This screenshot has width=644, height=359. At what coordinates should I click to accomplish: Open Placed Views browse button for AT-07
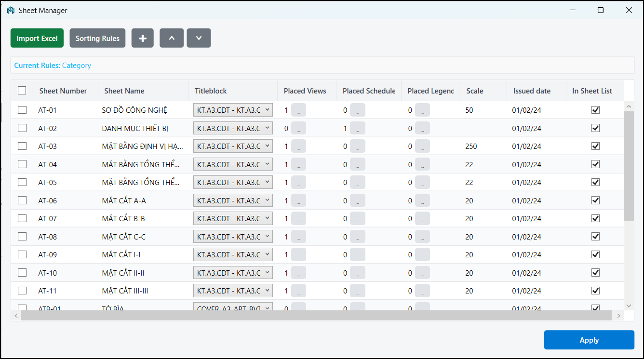[x=298, y=219]
